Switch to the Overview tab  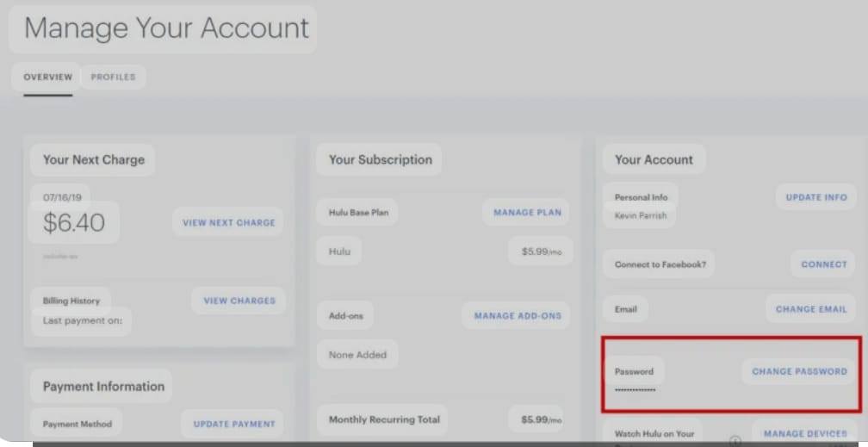47,77
